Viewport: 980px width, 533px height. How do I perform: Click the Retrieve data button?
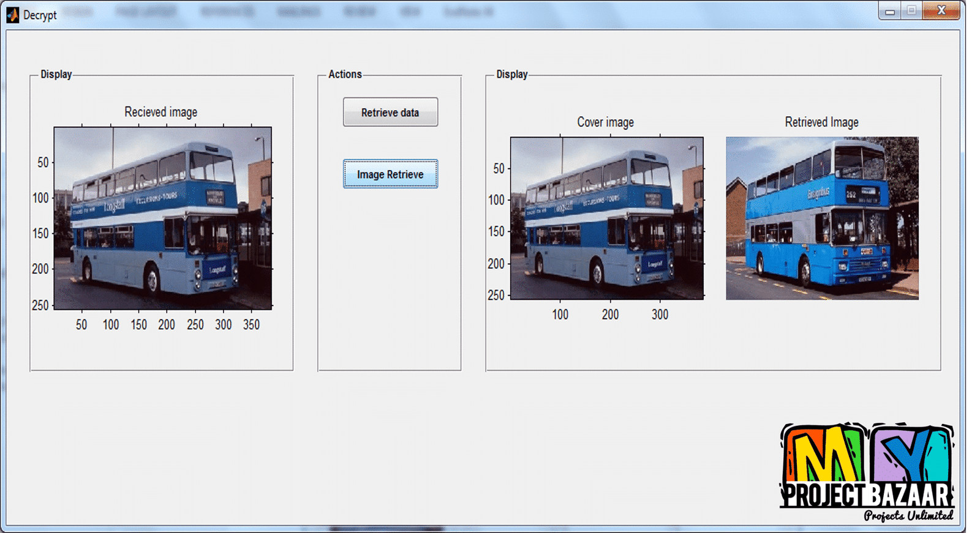point(390,113)
